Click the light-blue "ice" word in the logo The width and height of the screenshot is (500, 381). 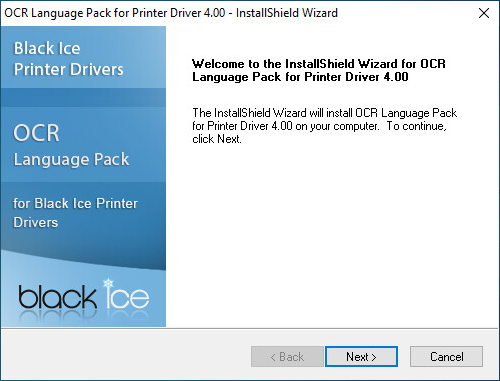point(127,296)
